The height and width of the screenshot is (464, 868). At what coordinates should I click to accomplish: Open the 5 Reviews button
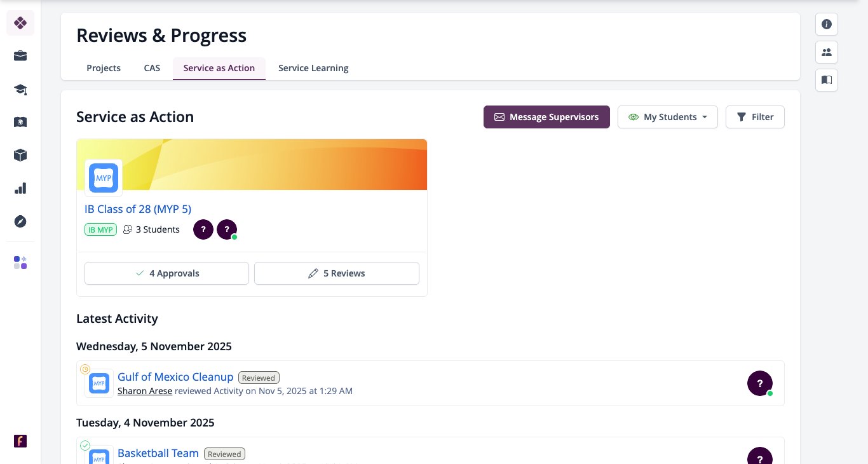pos(337,273)
